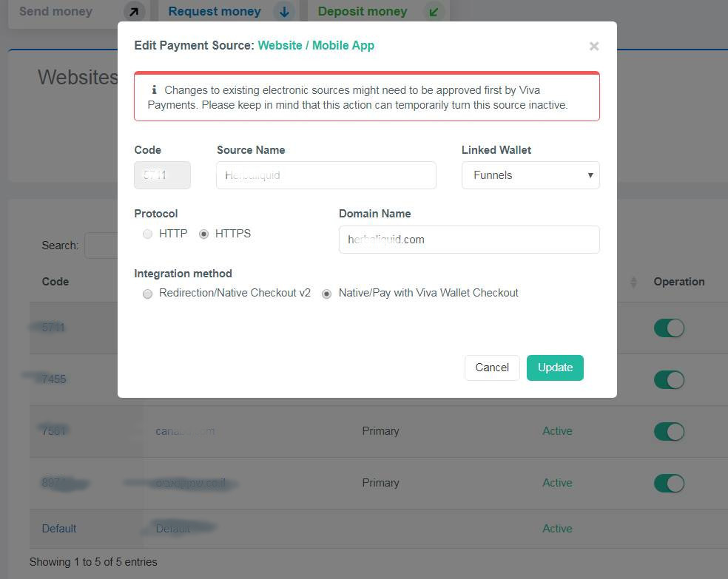Viewport: 728px width, 579px height.
Task: Select Native/Pay with Viva Wallet Checkout
Action: pos(326,294)
